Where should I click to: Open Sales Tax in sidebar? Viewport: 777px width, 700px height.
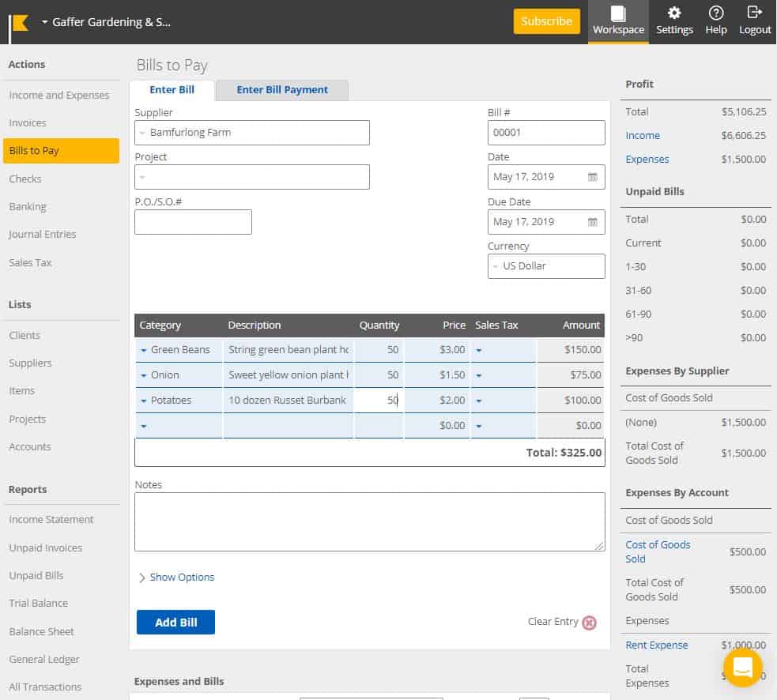pos(30,262)
